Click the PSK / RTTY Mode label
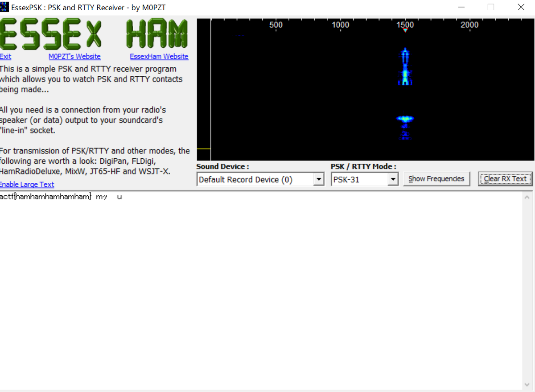The image size is (535, 392). tap(363, 166)
